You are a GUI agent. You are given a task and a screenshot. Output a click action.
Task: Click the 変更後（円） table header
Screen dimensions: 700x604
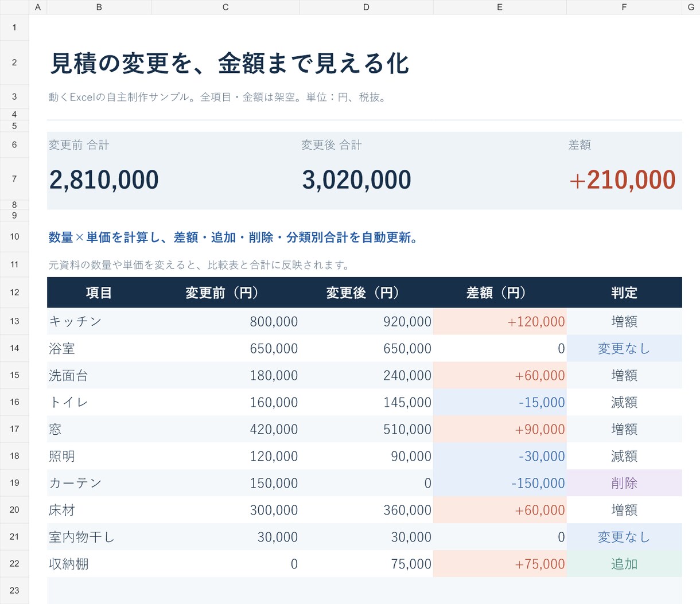366,293
